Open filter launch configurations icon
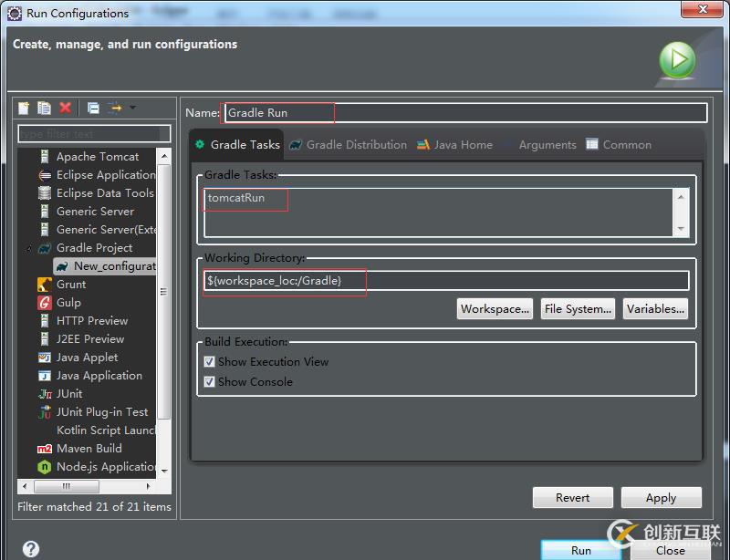This screenshot has height=560, width=730. (115, 108)
